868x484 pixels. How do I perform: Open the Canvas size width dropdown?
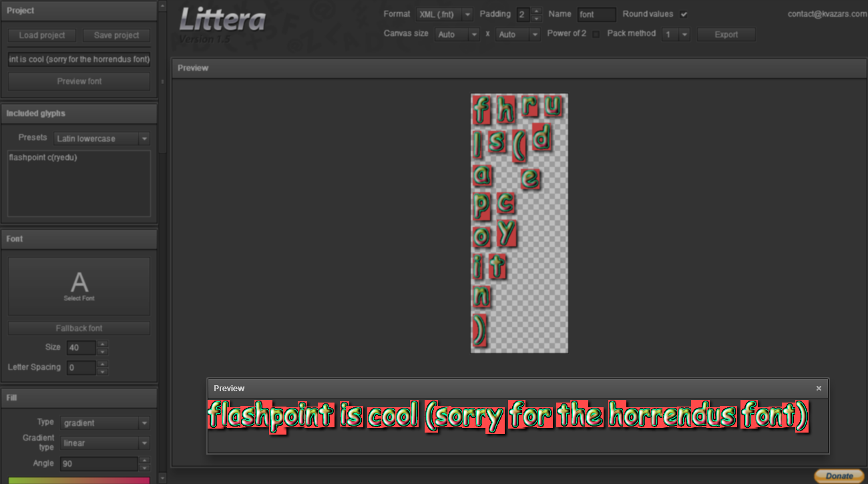tap(457, 34)
